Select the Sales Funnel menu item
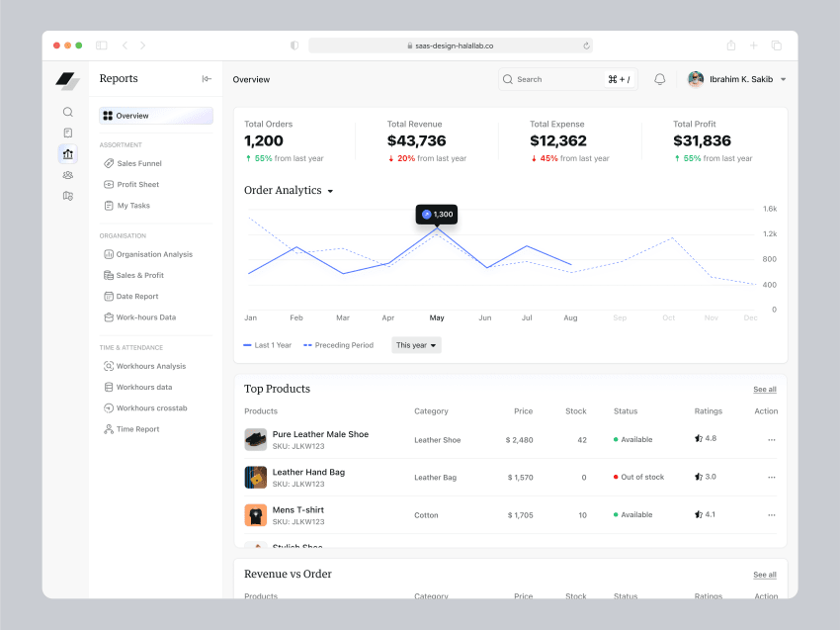The width and height of the screenshot is (840, 630). [x=134, y=163]
